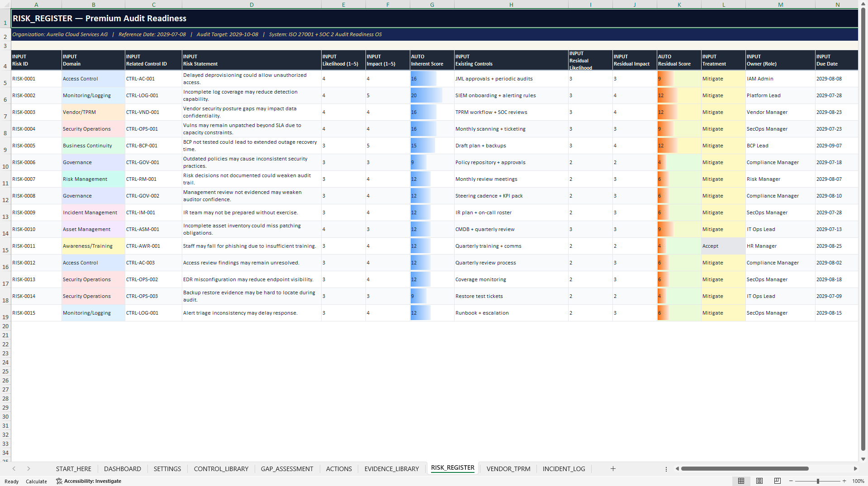Adjust the zoom slider handle
868x486 pixels.
(818, 481)
